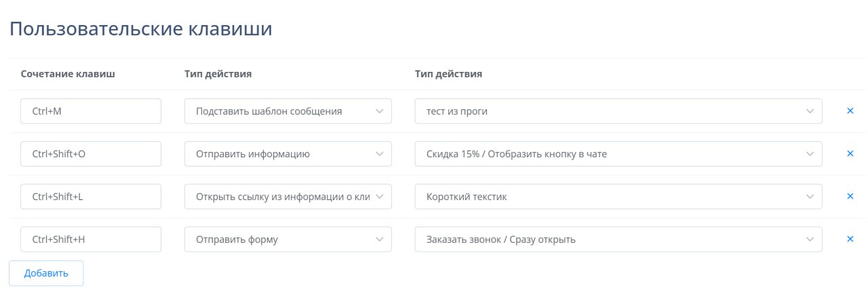Screen dimensions: 868x295
Task: Delete the Ctrl+M shortcut row
Action: (x=850, y=111)
